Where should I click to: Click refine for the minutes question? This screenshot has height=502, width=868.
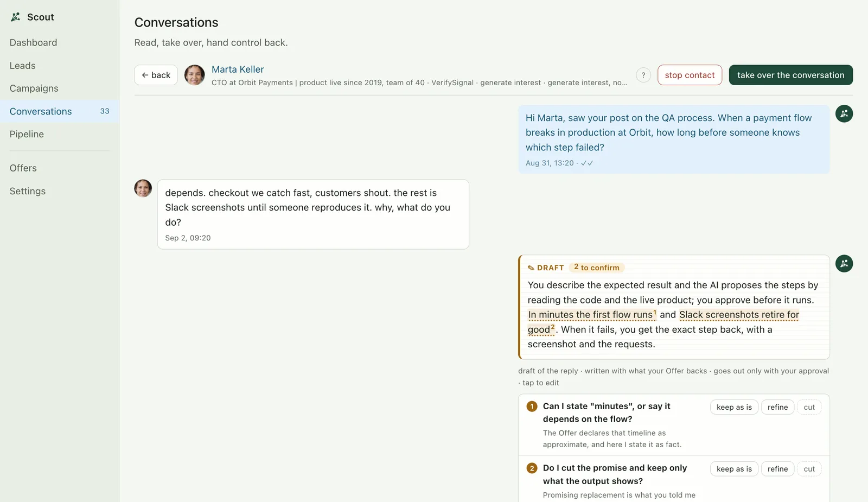click(777, 407)
